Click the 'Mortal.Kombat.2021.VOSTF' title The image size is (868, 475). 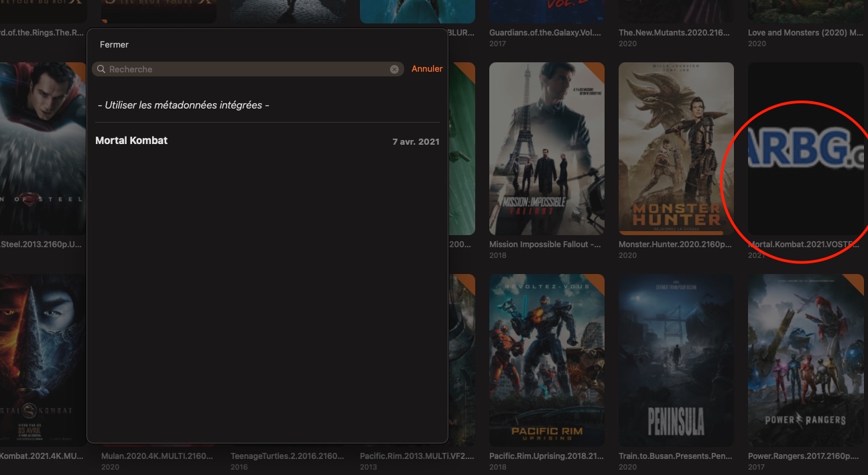804,245
